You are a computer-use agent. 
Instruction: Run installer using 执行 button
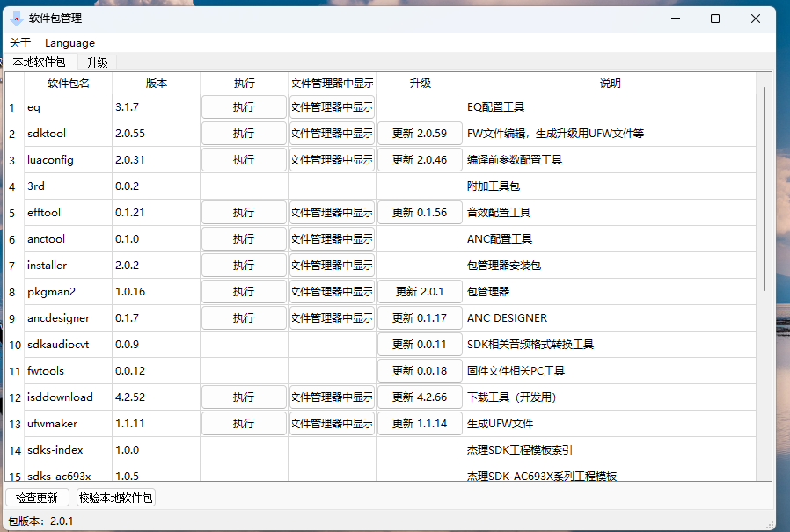[x=244, y=266]
